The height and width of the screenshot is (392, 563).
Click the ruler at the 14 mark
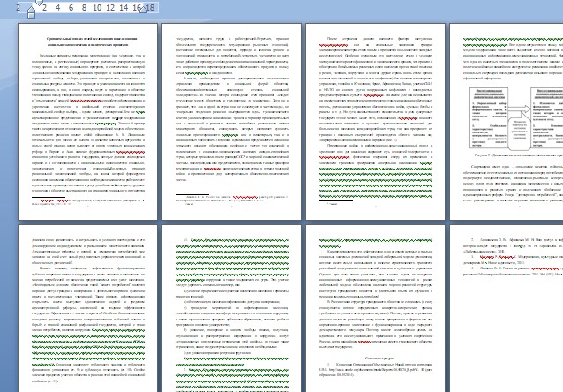tap(124, 7)
